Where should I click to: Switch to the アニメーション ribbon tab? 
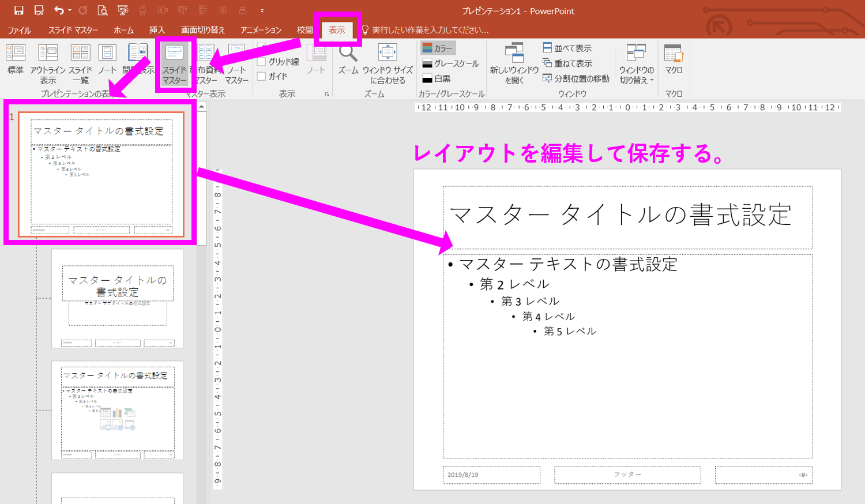(x=261, y=30)
